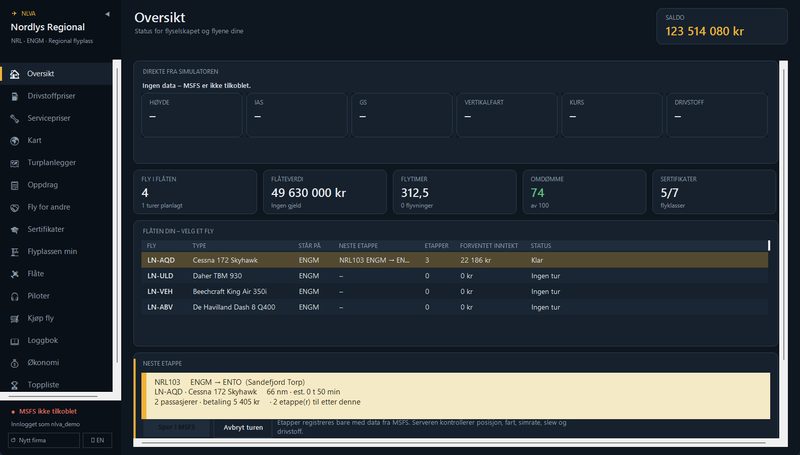Image resolution: width=800 pixels, height=455 pixels.
Task: Click the Flåteverdi 49 630 000 kr card
Action: 325,192
